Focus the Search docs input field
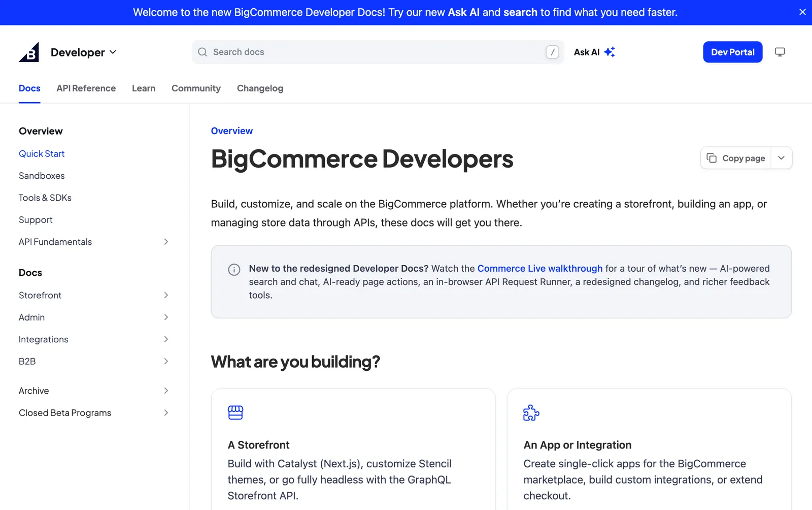This screenshot has height=510, width=812. (378, 52)
